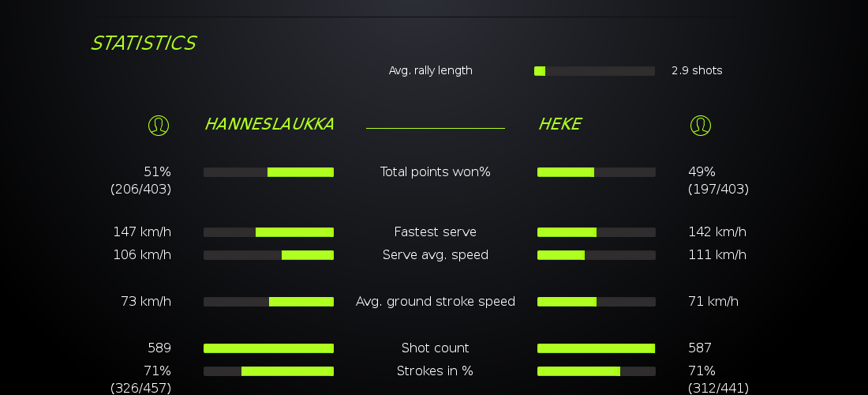Select the Serve avg. speed label
The width and height of the screenshot is (868, 395).
coord(435,254)
